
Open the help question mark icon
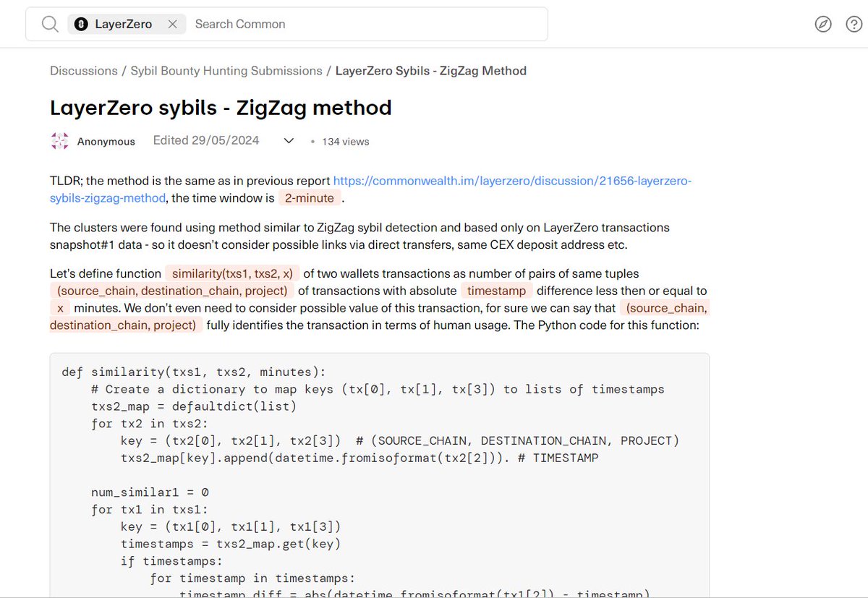(x=854, y=24)
